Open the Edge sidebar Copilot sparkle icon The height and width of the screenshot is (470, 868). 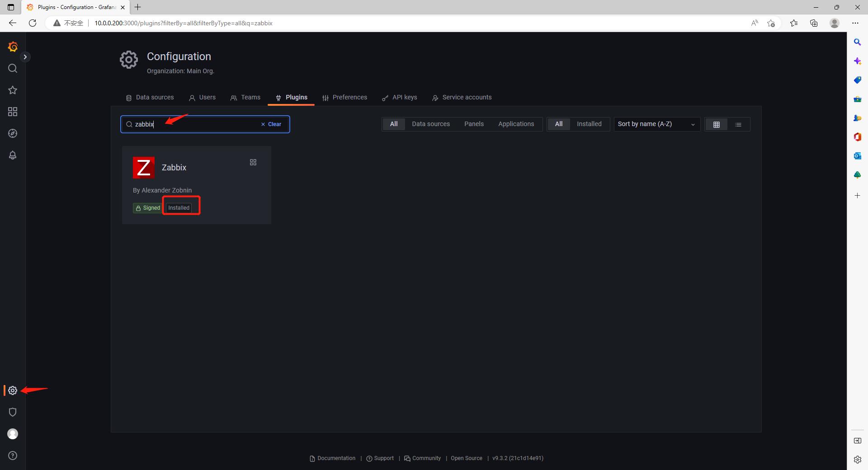pyautogui.click(x=857, y=61)
